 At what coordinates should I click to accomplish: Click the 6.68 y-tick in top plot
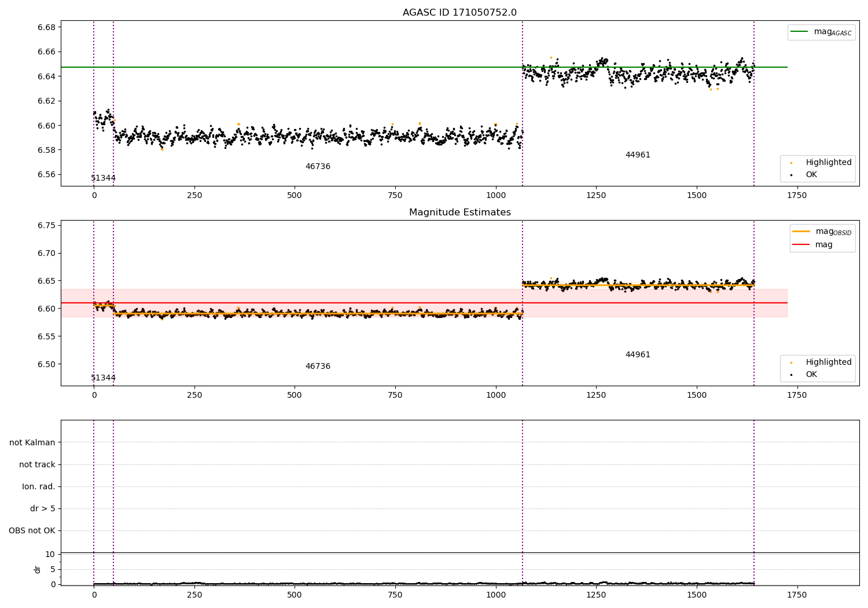(x=46, y=27)
